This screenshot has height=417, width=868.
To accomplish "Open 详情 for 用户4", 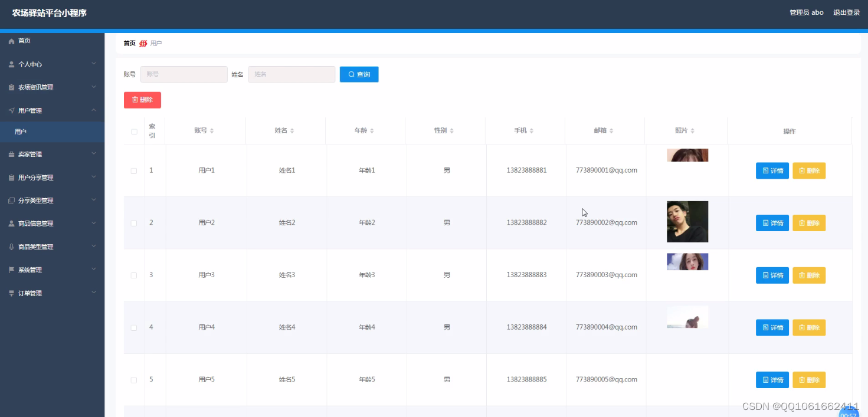I will coord(772,327).
